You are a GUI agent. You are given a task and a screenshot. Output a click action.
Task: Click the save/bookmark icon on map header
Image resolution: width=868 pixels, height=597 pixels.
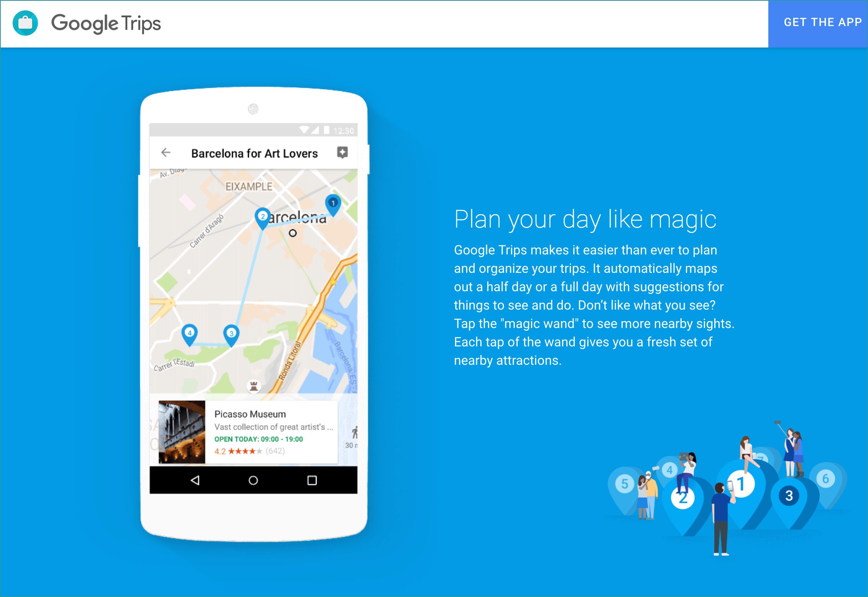344,153
